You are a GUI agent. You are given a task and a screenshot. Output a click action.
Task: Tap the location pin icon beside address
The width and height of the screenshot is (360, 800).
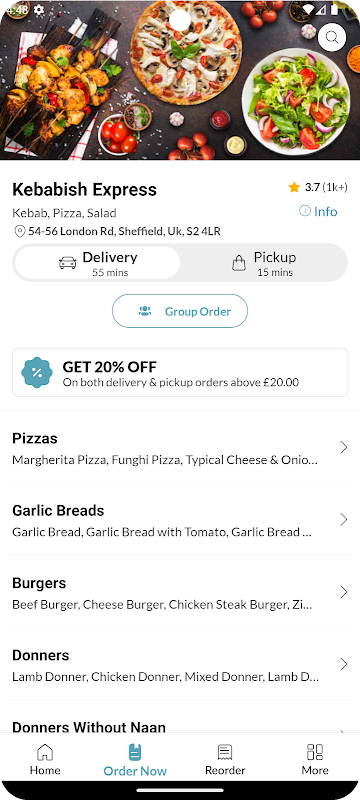19,232
